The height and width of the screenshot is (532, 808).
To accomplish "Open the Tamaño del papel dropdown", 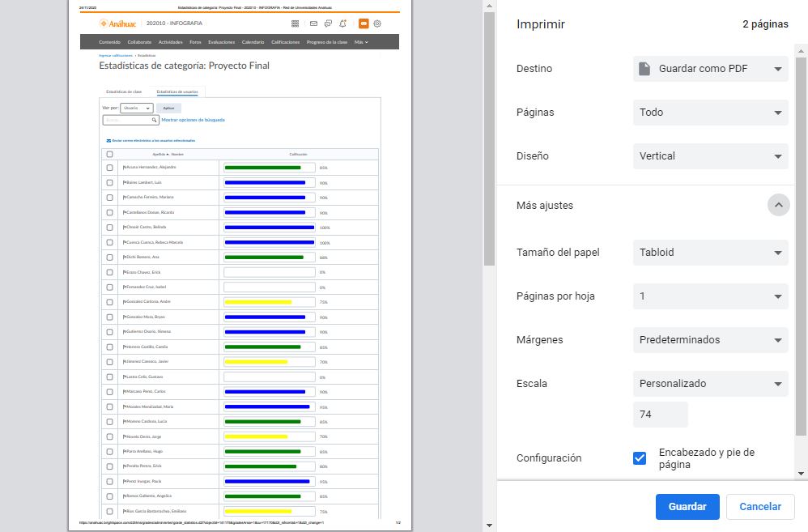I will pyautogui.click(x=710, y=253).
